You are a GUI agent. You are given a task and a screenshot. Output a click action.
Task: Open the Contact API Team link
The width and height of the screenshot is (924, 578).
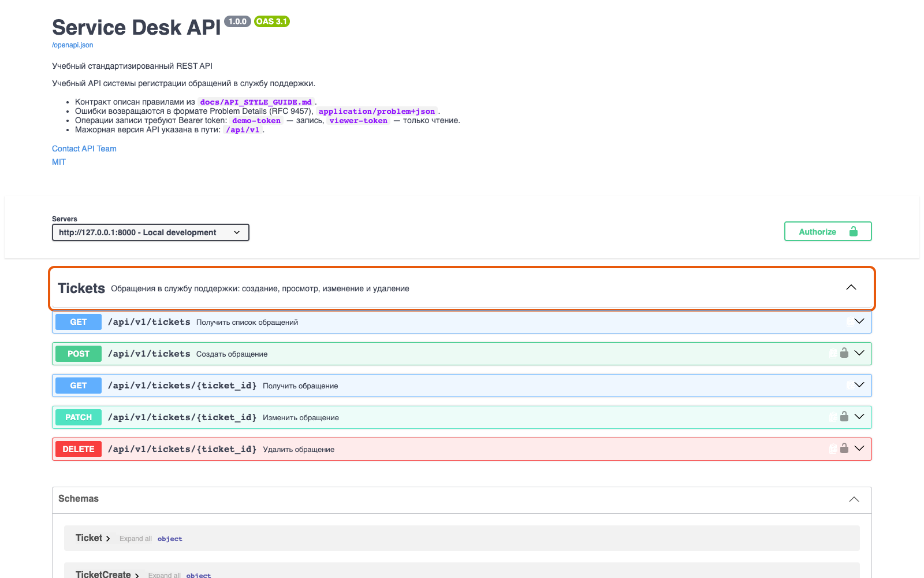click(84, 149)
